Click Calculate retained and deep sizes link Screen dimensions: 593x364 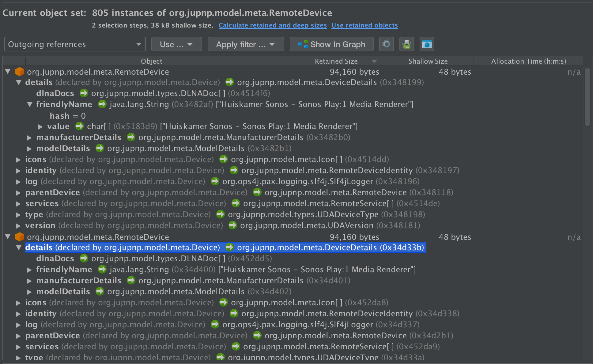[273, 25]
